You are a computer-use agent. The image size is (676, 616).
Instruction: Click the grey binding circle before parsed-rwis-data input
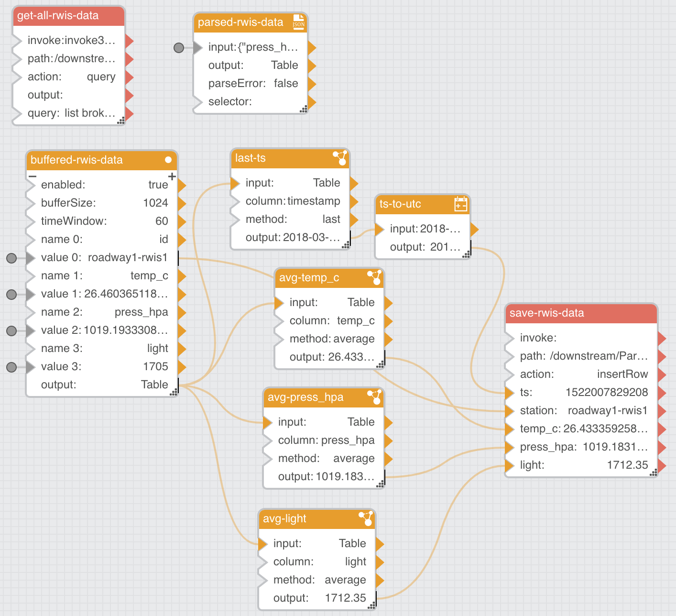tap(179, 48)
